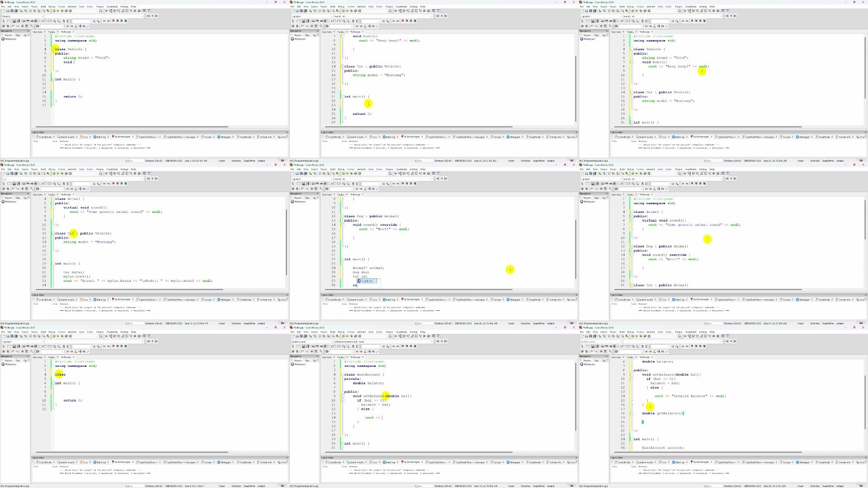Click Build gear icon in lone 'class' window

coord(54,336)
